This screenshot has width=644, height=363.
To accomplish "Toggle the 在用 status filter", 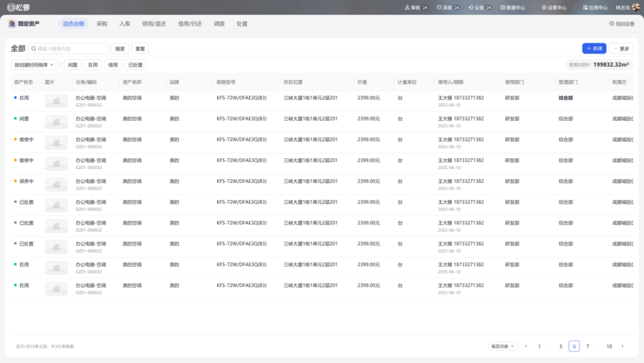I will (92, 64).
